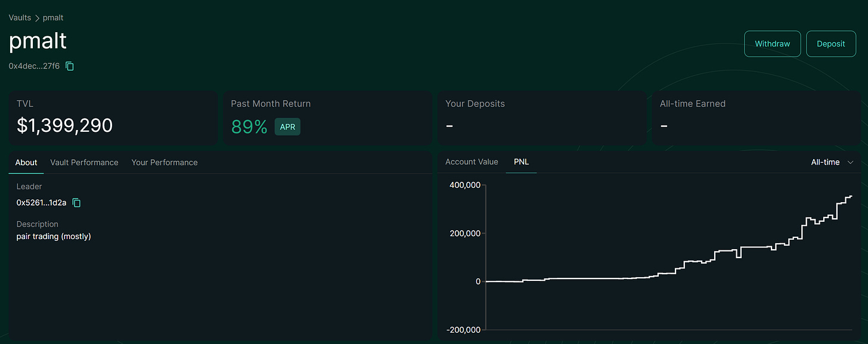Click the APR badge beside 89%
868x344 pixels.
287,126
